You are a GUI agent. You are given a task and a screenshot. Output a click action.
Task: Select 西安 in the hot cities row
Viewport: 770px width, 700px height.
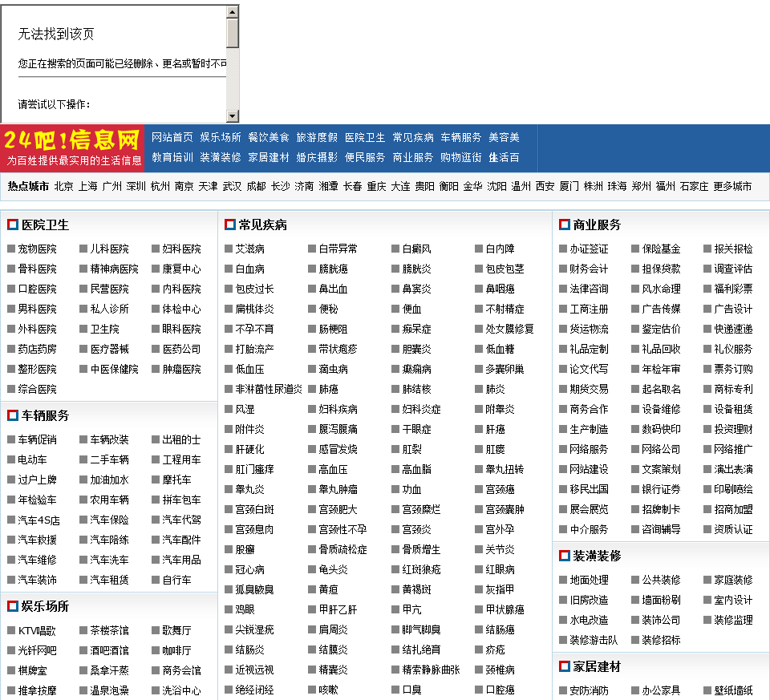coord(545,187)
